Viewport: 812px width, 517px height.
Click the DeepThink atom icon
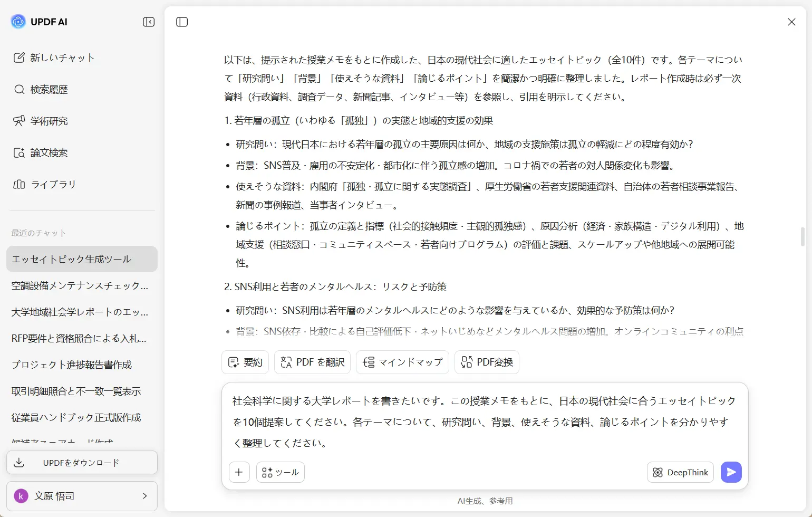pyautogui.click(x=658, y=472)
